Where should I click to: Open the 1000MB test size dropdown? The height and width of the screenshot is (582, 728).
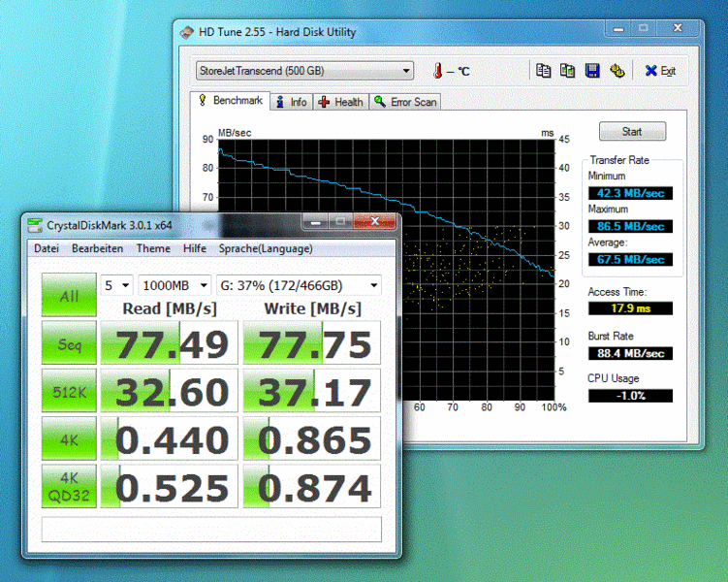[175, 285]
